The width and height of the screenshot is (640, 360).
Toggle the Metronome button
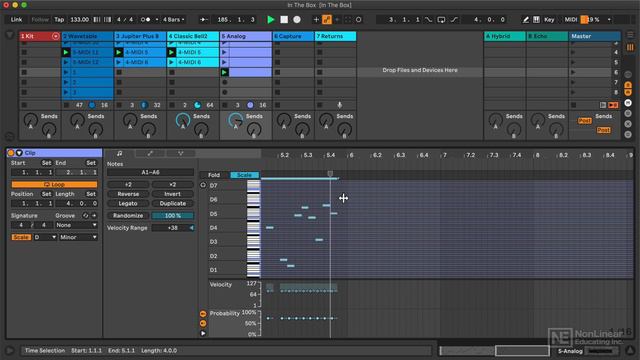[146, 19]
